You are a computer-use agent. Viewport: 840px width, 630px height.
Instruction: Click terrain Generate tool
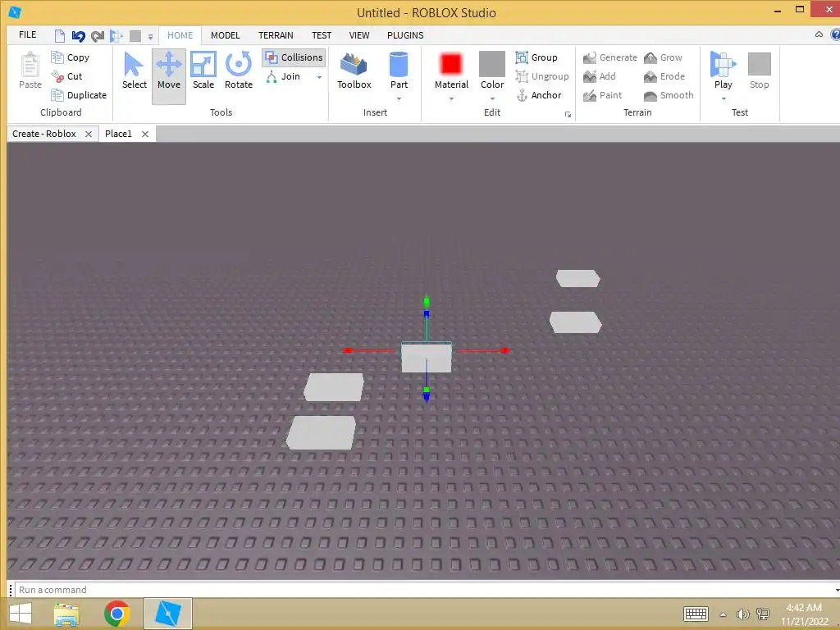[x=610, y=57]
